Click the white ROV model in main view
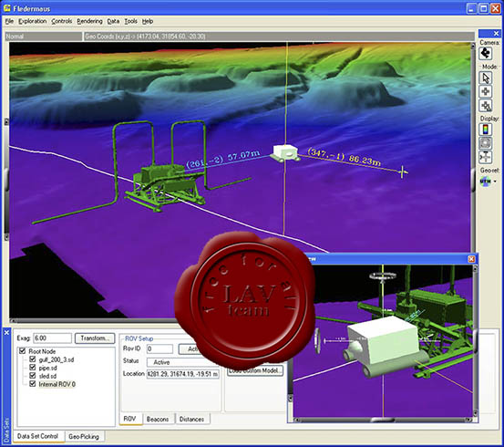This screenshot has width=504, height=447. (x=284, y=153)
